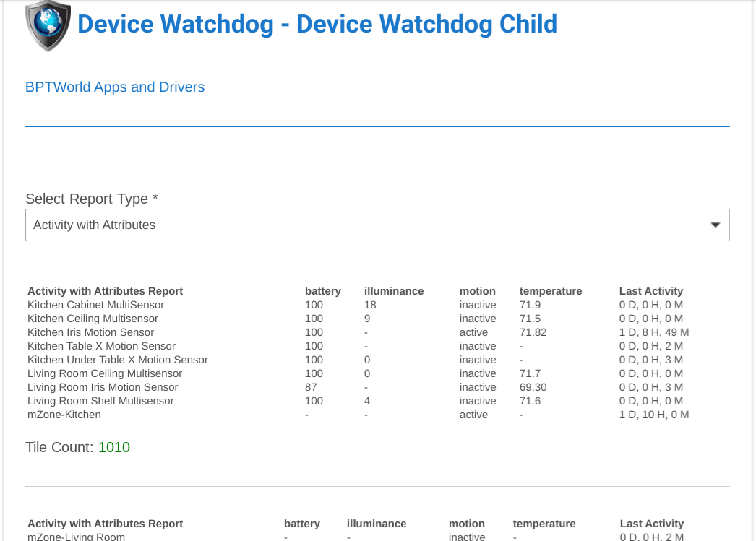Click the battery value 87
Screen dimensions: 756x541
tap(311, 387)
